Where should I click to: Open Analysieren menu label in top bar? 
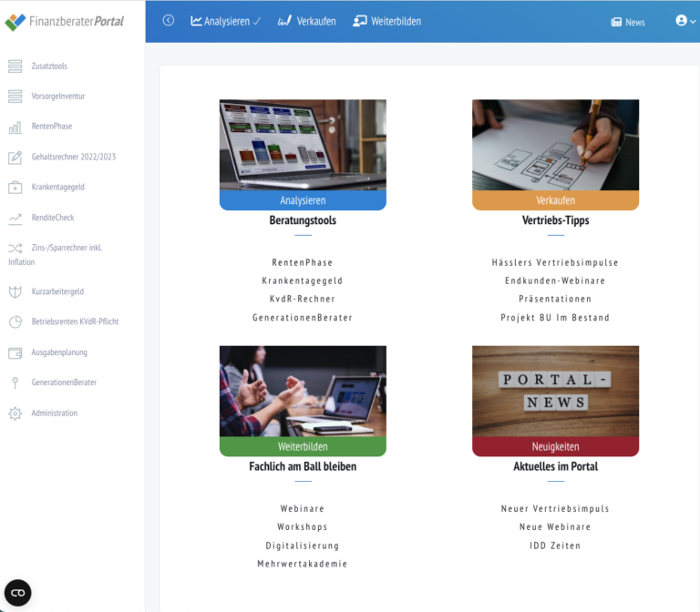[227, 22]
